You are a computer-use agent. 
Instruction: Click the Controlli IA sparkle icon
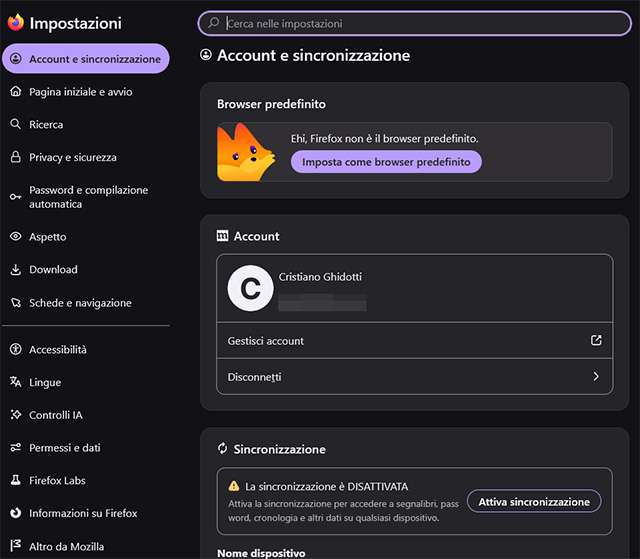point(16,415)
